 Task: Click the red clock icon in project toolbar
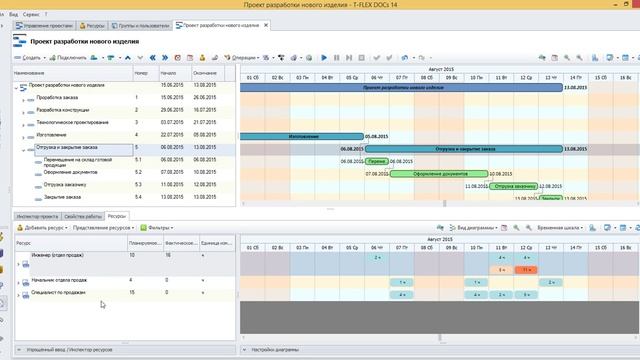pos(178,58)
